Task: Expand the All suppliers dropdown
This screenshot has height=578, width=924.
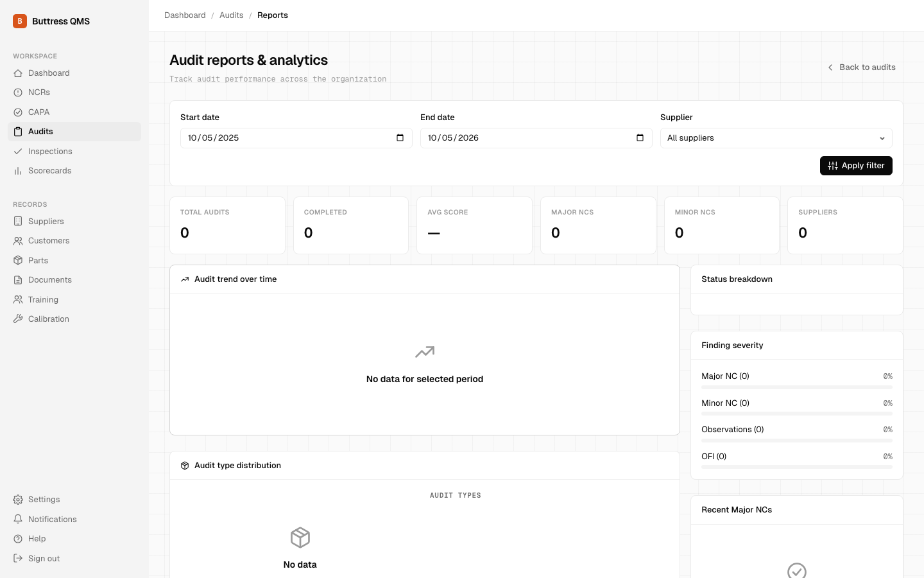Action: pyautogui.click(x=776, y=138)
